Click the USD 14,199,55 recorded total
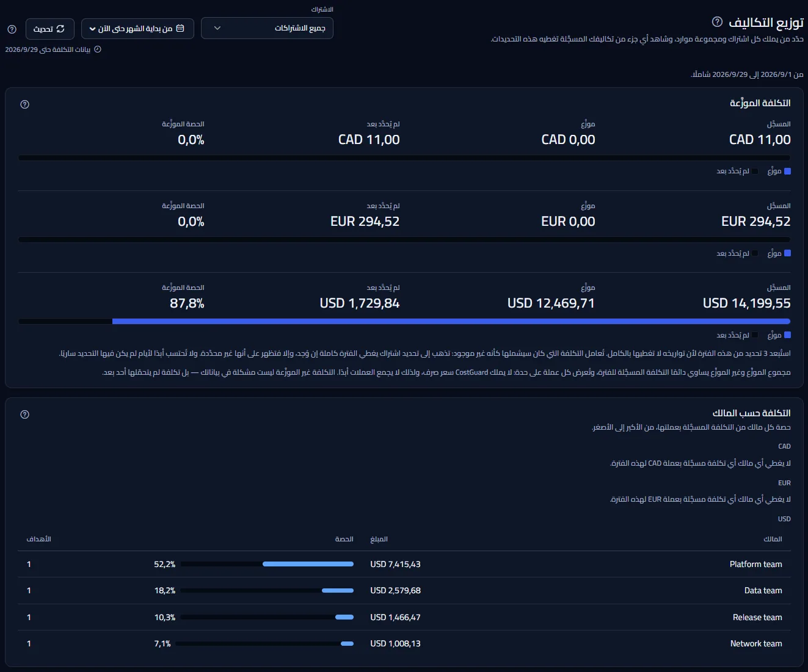Viewport: 808px width, 672px height. pyautogui.click(x=746, y=303)
